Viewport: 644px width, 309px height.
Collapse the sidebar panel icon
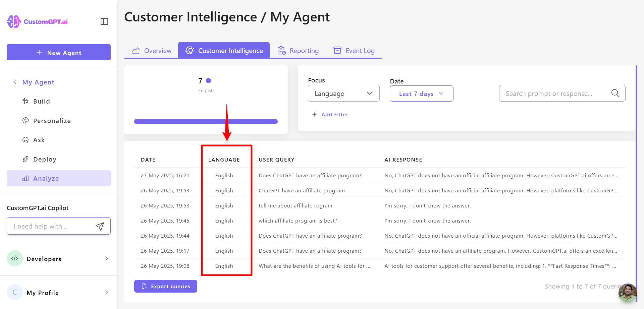104,21
